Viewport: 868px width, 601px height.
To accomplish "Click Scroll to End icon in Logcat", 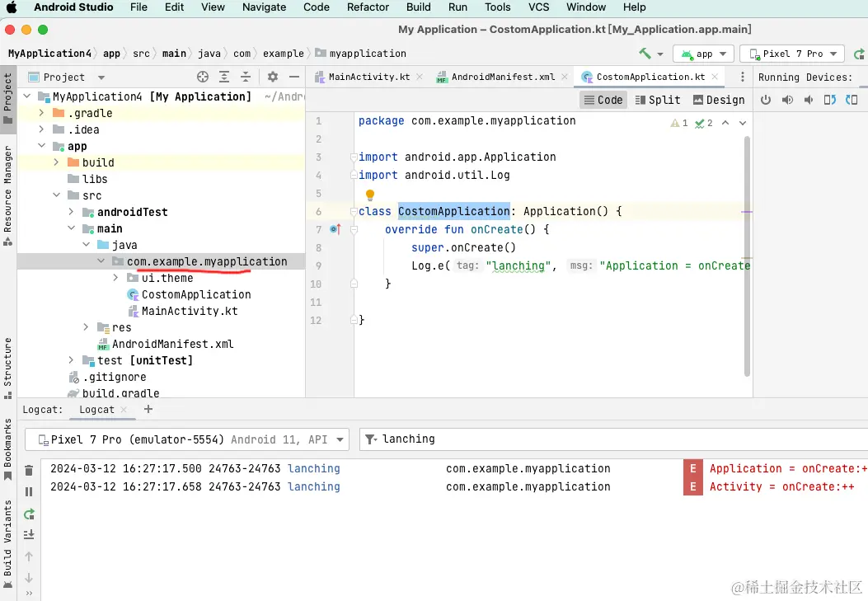I will [x=29, y=534].
